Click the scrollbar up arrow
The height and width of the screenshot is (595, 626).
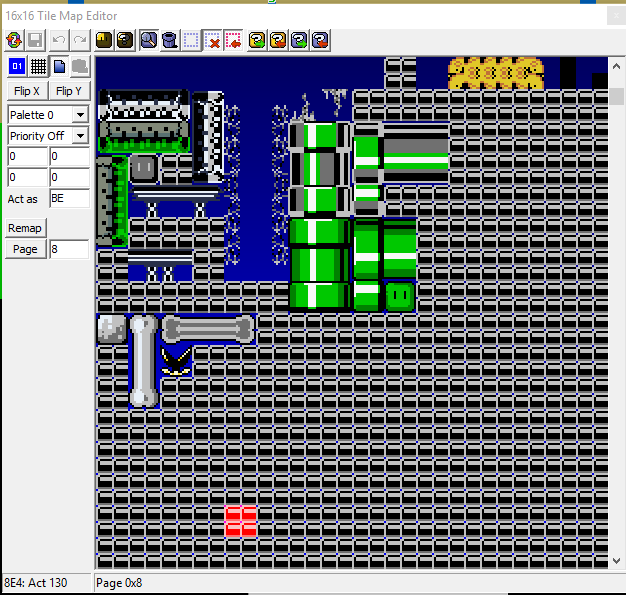616,66
